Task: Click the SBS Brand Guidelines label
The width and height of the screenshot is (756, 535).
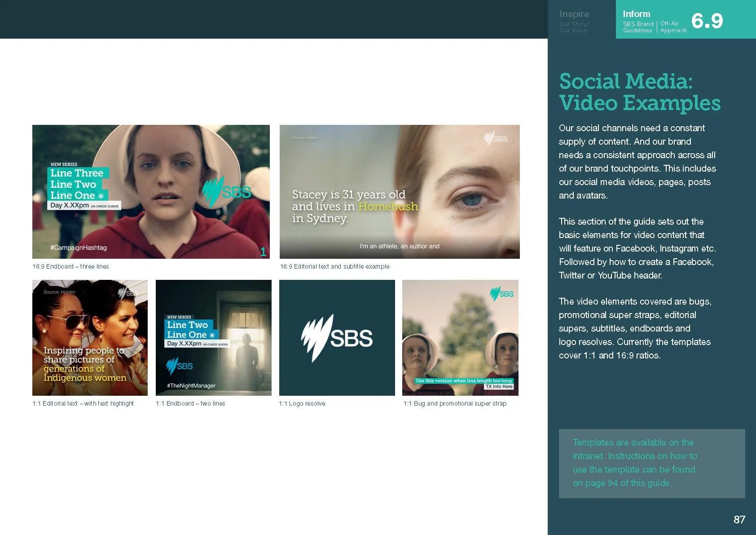Action: coord(638,27)
